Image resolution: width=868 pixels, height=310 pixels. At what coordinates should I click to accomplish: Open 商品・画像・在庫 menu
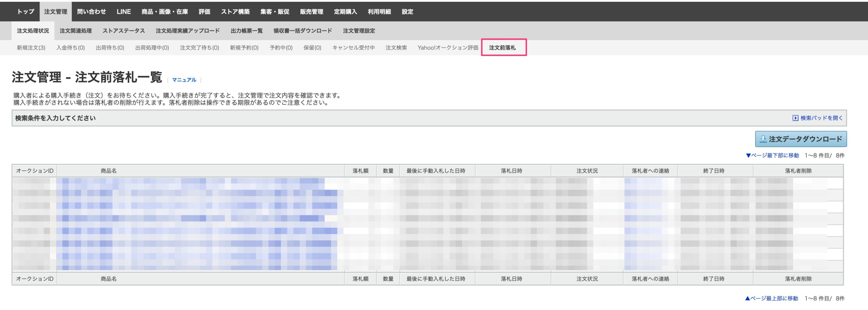(x=164, y=12)
